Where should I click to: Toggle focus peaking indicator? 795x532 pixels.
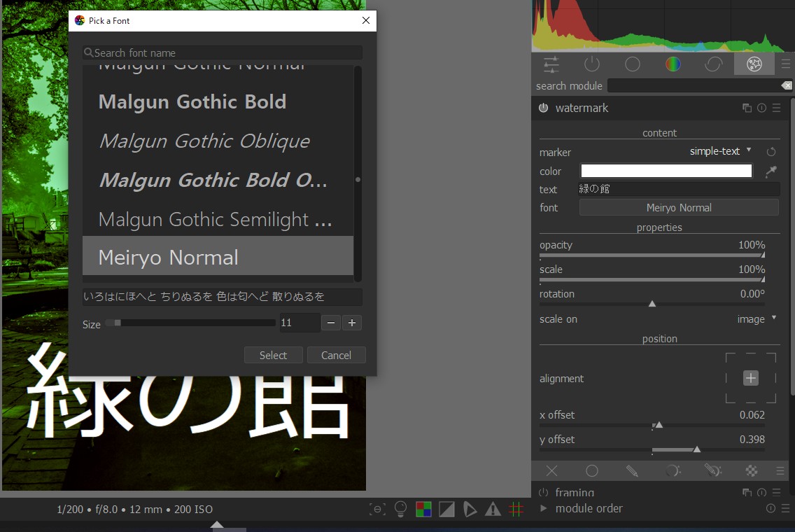click(x=377, y=509)
